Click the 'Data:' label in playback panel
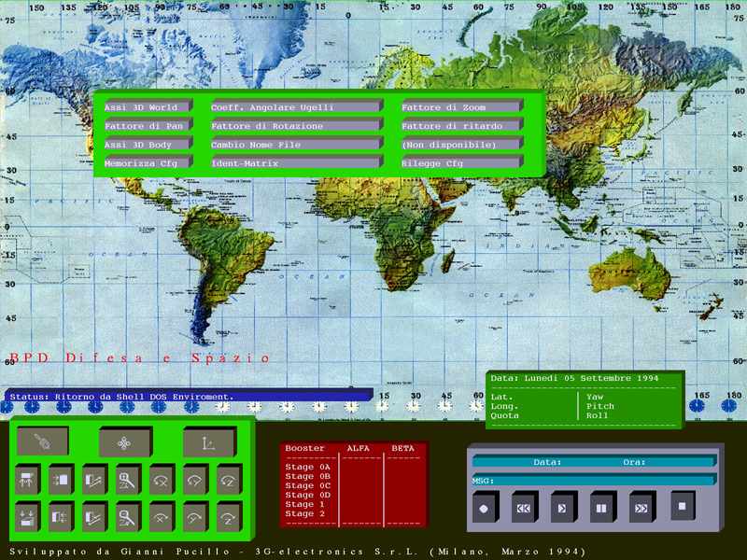 [x=547, y=462]
